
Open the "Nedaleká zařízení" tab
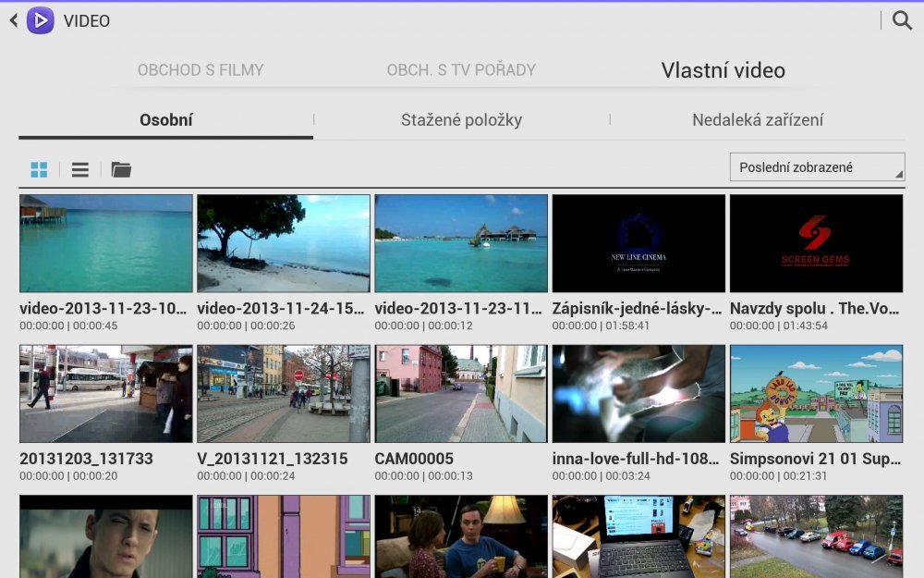758,119
